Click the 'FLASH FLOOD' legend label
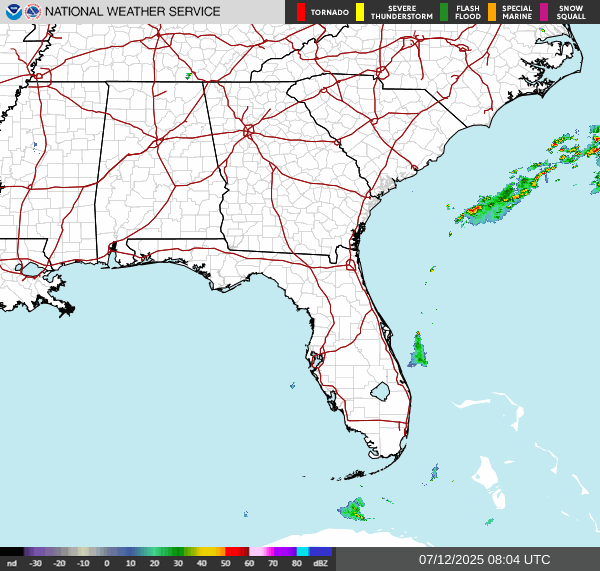Image resolution: width=600 pixels, height=571 pixels. tap(468, 13)
